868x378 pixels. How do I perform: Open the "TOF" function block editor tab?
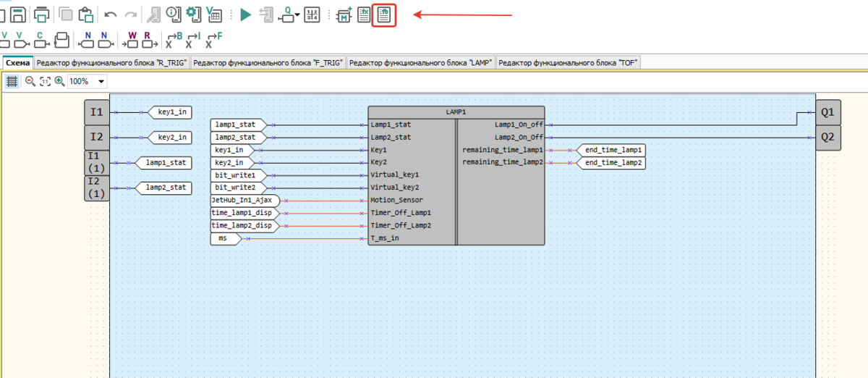[x=568, y=63]
